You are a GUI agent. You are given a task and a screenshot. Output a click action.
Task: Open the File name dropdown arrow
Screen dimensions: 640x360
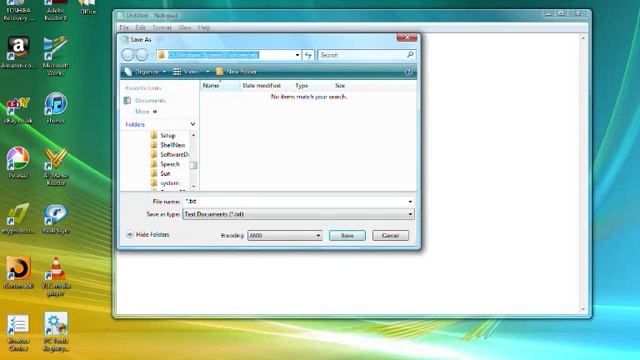(410, 201)
